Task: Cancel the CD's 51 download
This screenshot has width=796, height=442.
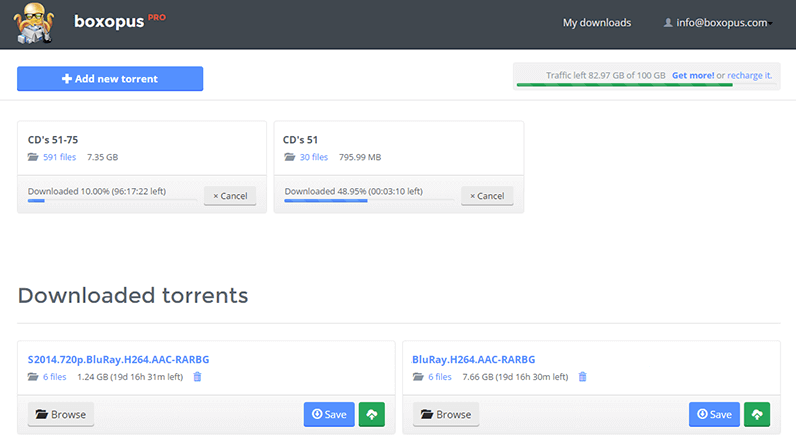Action: 487,196
